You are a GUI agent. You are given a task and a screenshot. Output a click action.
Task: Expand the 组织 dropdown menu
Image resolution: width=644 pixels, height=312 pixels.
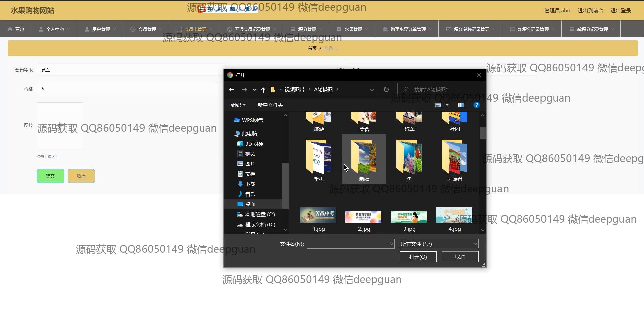click(x=238, y=105)
